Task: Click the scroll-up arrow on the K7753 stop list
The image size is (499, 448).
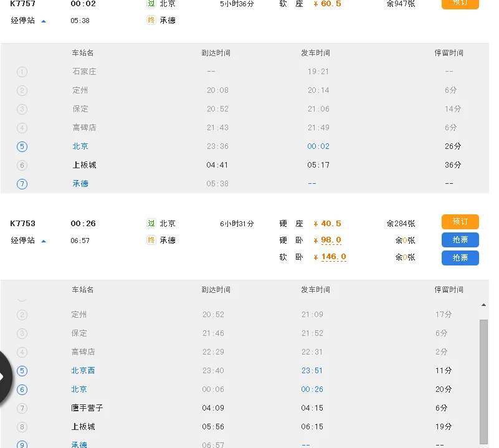Action: 484,305
